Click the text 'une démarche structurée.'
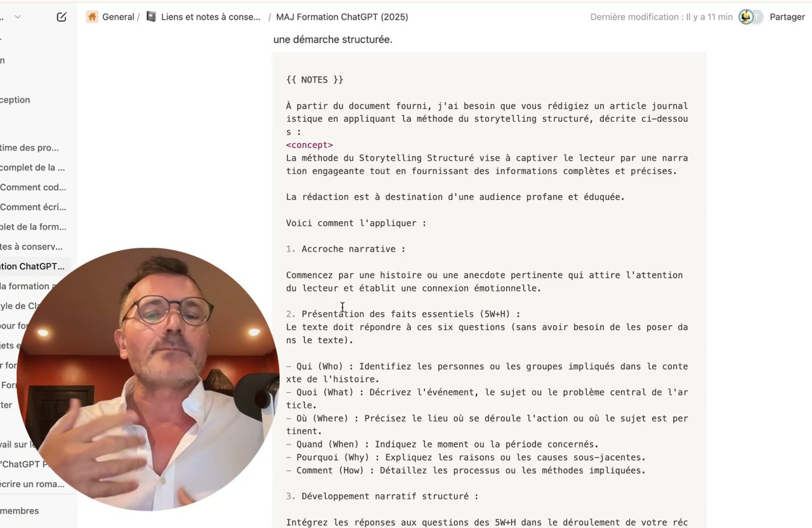This screenshot has height=528, width=812. [333, 39]
